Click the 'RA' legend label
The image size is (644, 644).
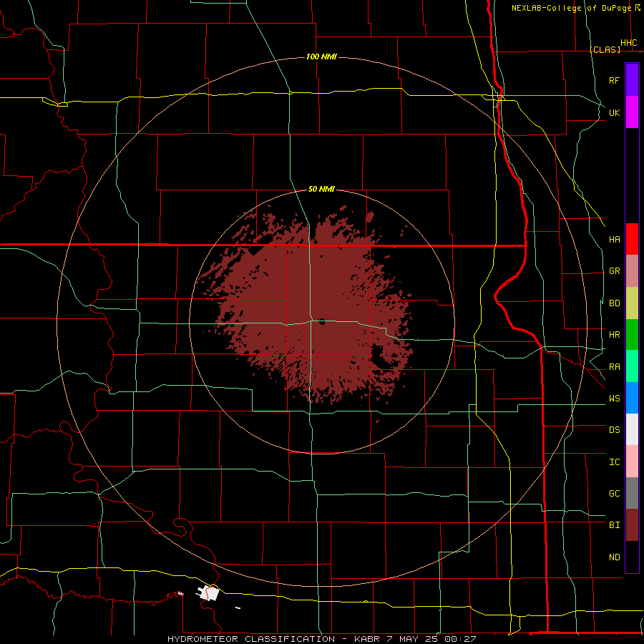tap(615, 367)
